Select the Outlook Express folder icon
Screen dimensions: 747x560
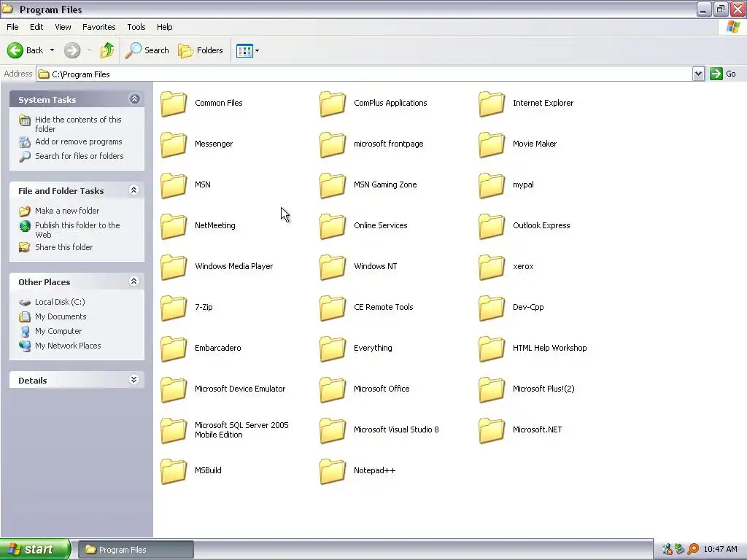(x=492, y=226)
